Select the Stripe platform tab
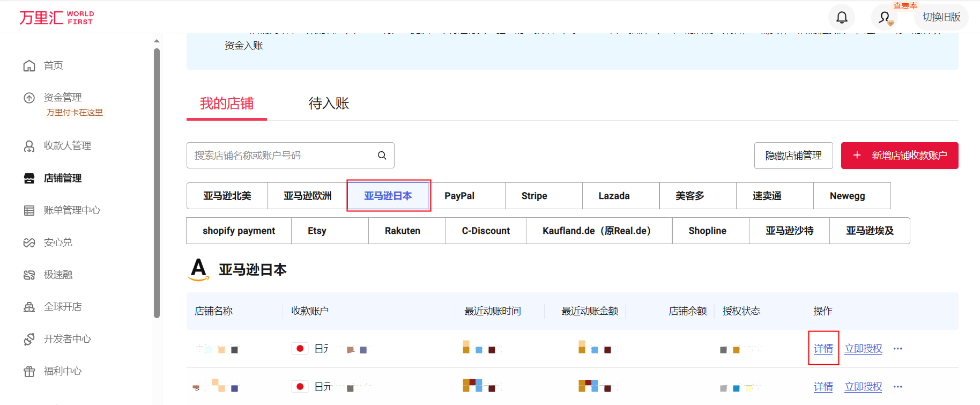This screenshot has width=980, height=405. [x=544, y=196]
